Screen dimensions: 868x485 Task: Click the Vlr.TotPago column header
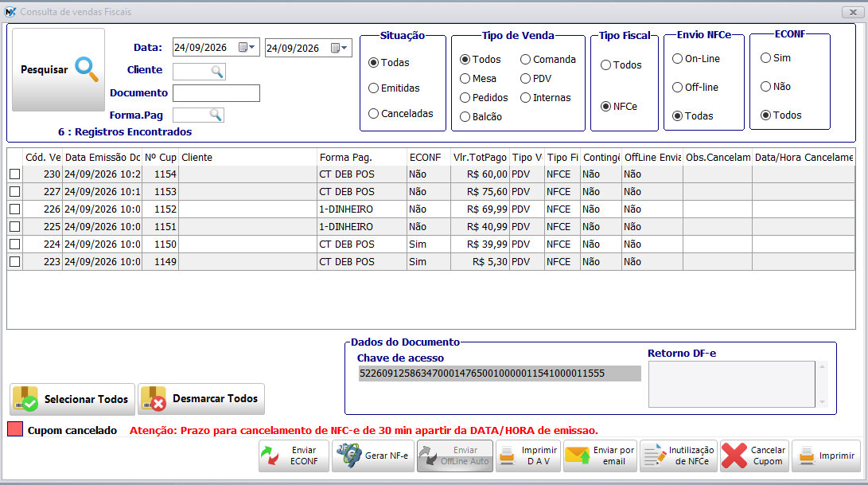(480, 158)
